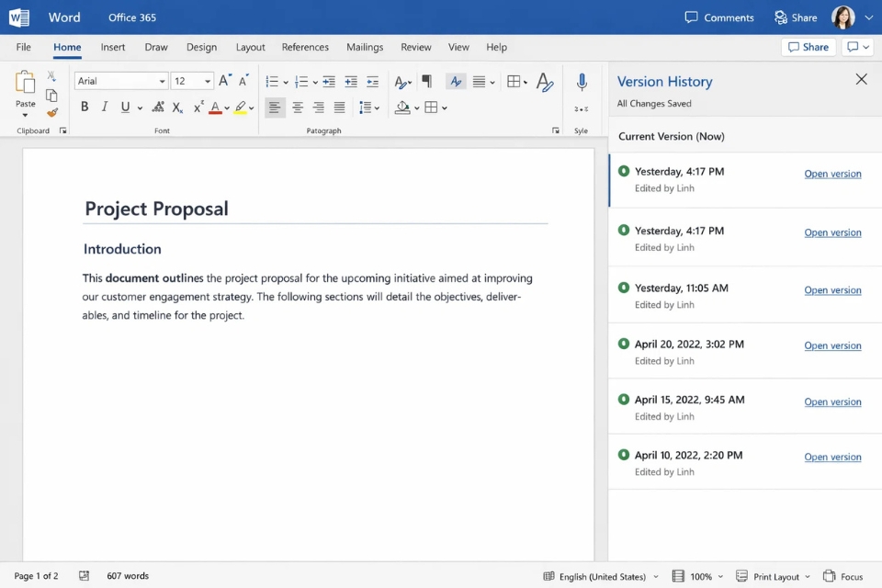Viewport: 882px width, 588px height.
Task: Toggle the Show/Hide paragraph marks icon
Action: click(x=426, y=81)
